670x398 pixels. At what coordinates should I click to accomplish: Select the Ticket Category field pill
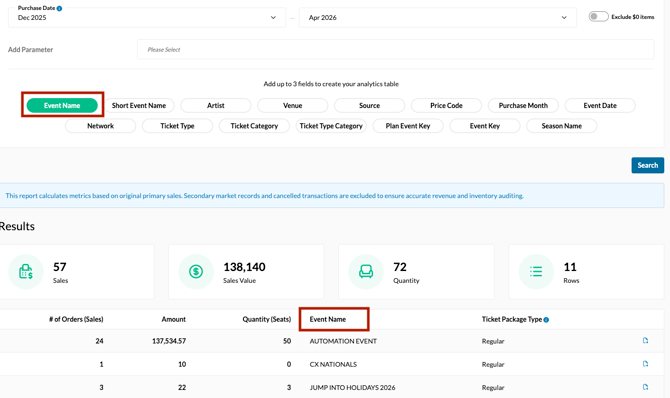(x=254, y=126)
